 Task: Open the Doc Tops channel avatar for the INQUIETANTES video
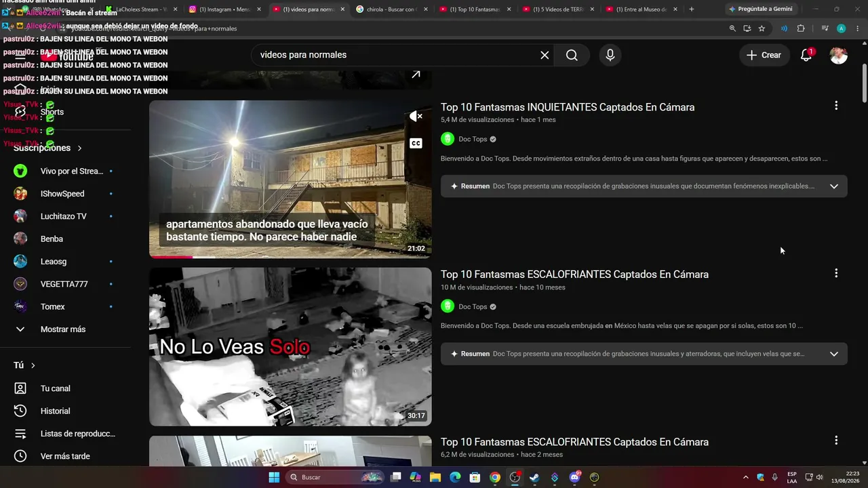tap(448, 139)
